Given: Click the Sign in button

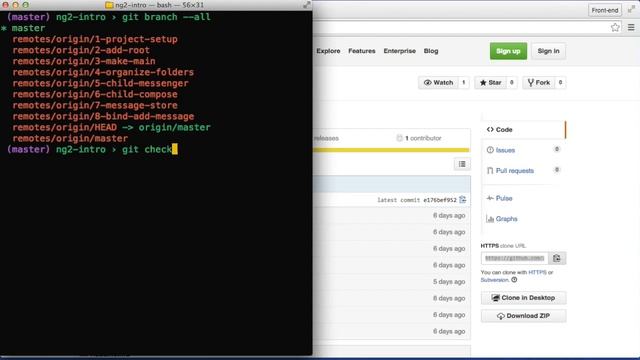Looking at the screenshot, I should [x=548, y=51].
